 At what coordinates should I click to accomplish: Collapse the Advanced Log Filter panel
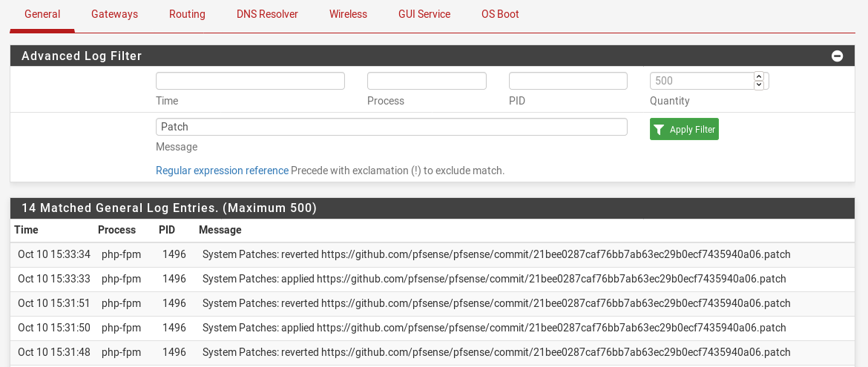[837, 56]
